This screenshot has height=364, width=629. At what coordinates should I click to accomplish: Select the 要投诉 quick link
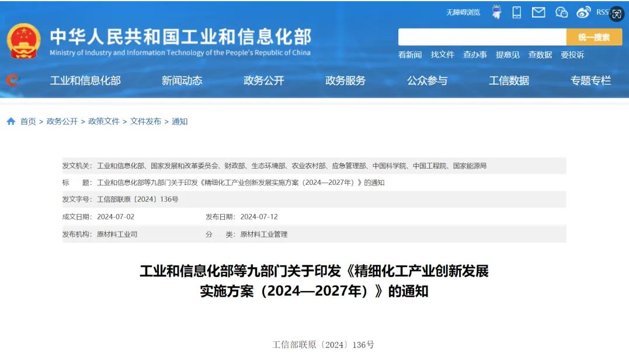pyautogui.click(x=572, y=55)
